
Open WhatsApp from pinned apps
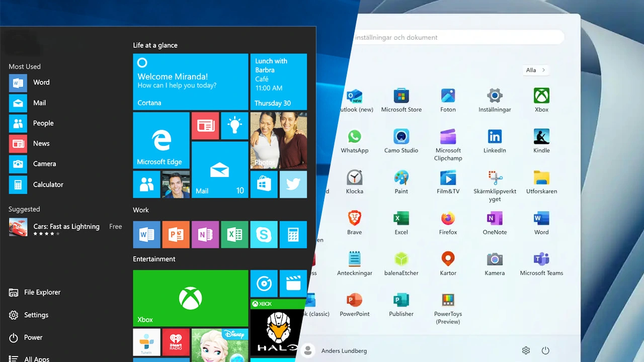pos(354,137)
